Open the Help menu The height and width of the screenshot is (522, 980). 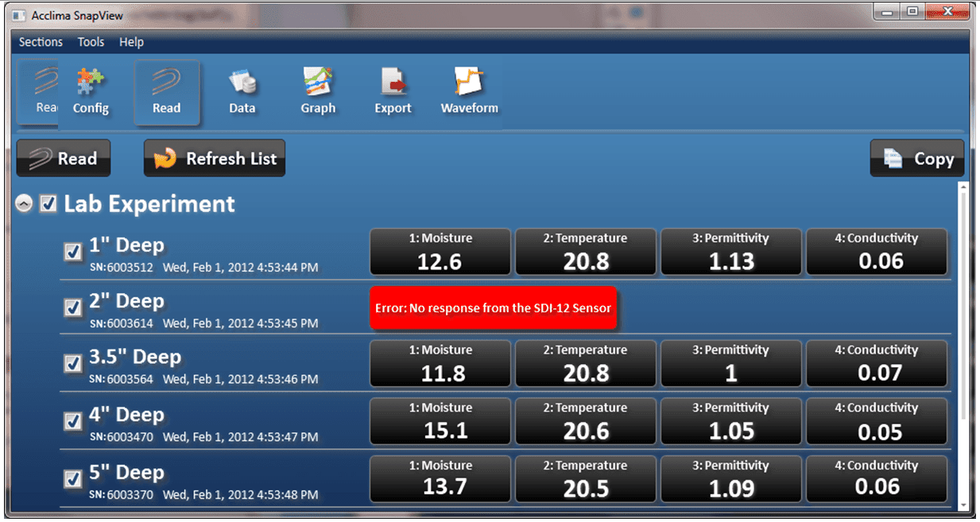[x=131, y=42]
